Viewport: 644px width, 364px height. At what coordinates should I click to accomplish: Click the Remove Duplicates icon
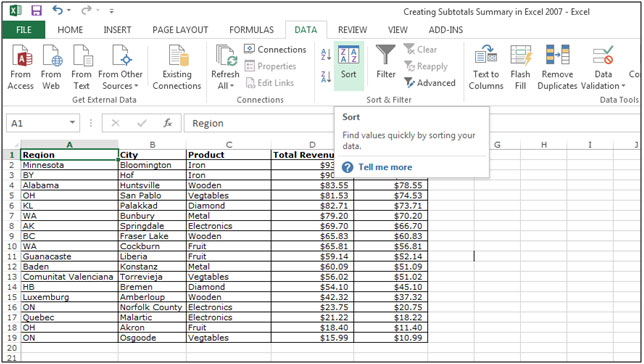coord(557,67)
